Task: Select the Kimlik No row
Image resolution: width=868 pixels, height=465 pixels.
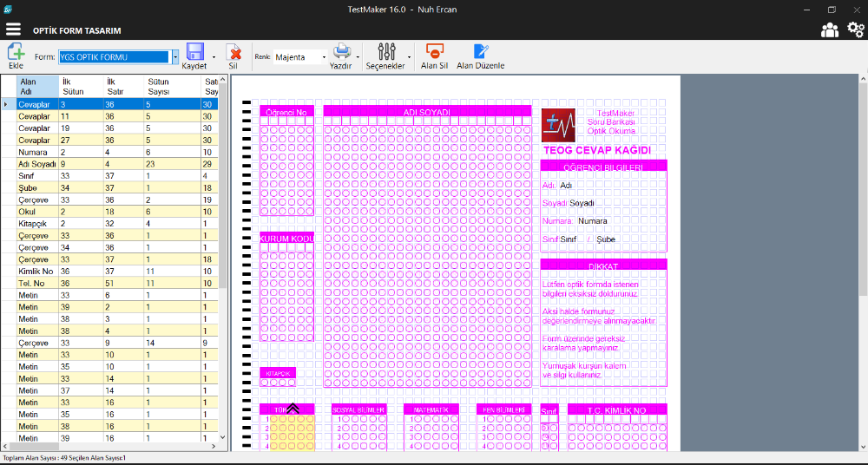Action: click(x=37, y=272)
